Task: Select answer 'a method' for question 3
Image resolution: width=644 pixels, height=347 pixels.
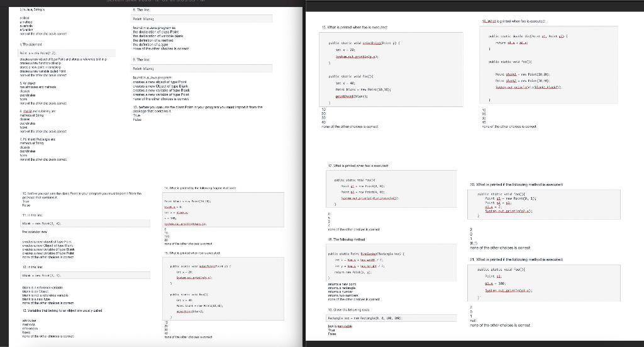Action: click(x=26, y=22)
